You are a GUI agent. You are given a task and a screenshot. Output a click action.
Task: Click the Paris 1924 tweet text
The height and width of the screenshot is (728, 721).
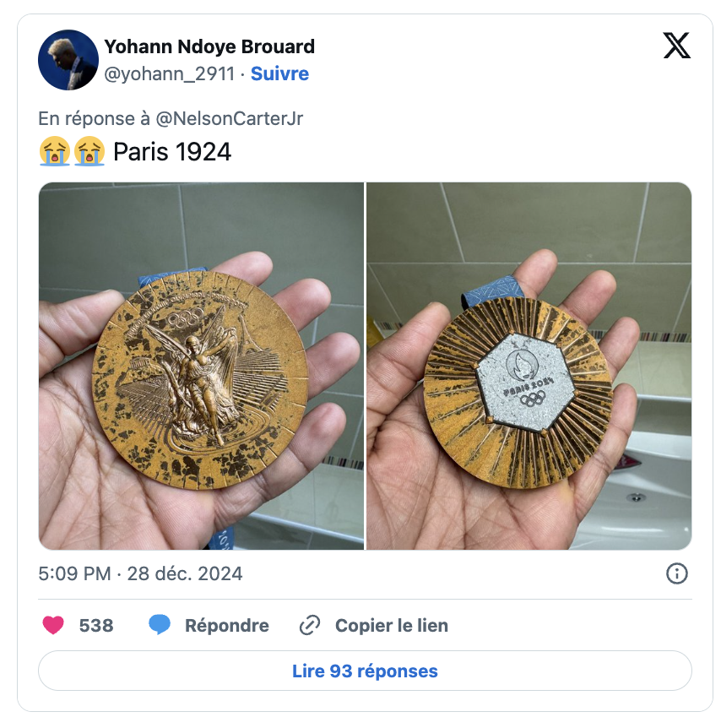point(172,152)
